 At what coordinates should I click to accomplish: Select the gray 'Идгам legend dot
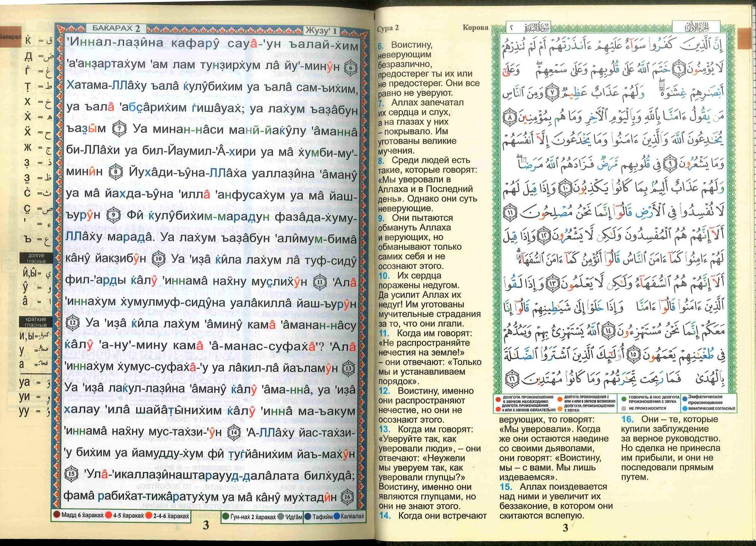(x=281, y=516)
